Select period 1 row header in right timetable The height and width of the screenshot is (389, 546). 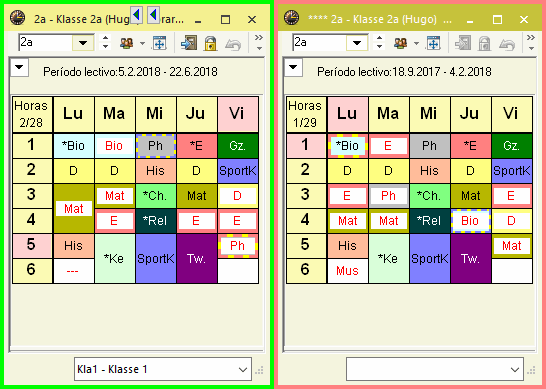coord(306,146)
